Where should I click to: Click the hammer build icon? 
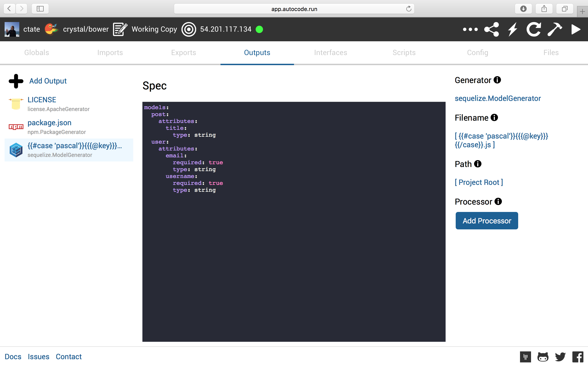pyautogui.click(x=554, y=29)
